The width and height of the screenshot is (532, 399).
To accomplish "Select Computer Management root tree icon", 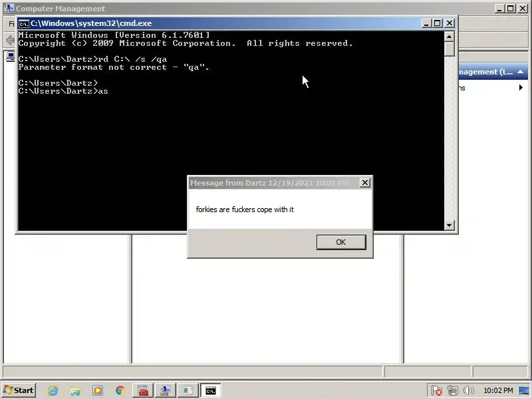I will click(10, 57).
